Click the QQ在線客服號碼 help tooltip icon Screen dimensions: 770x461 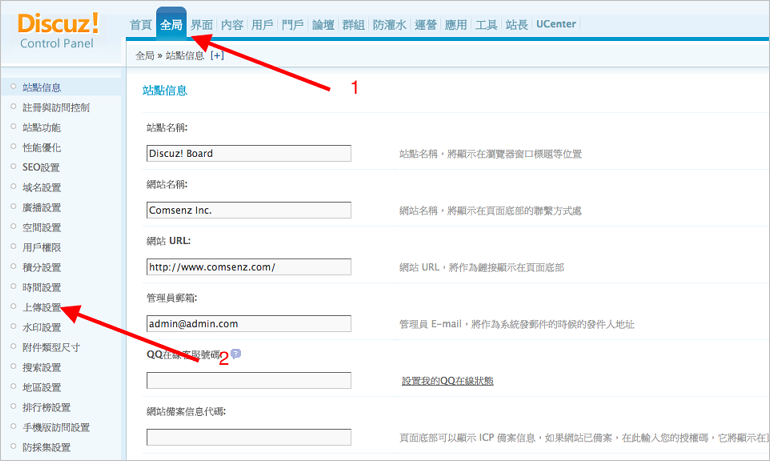pos(236,353)
